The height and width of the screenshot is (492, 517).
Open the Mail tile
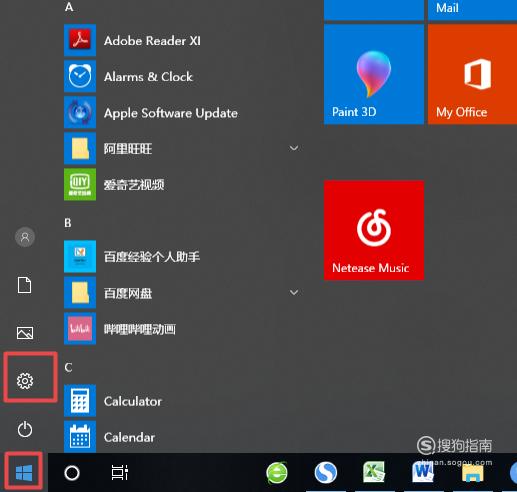click(x=472, y=10)
